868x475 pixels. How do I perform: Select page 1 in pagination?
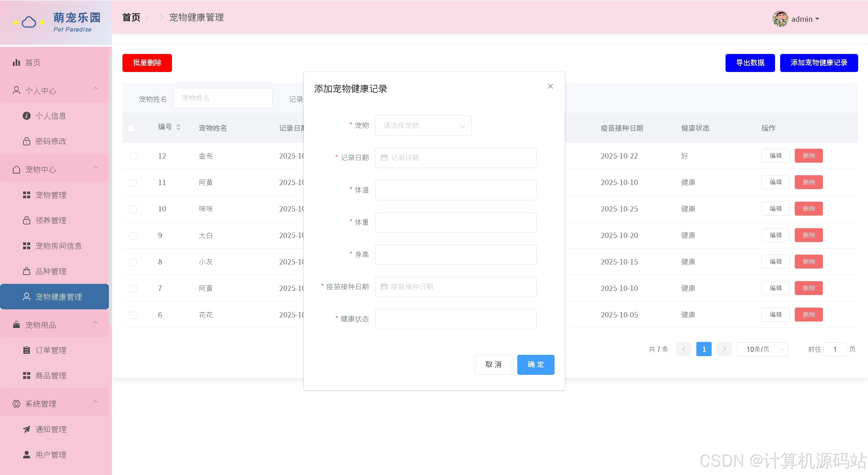click(704, 349)
